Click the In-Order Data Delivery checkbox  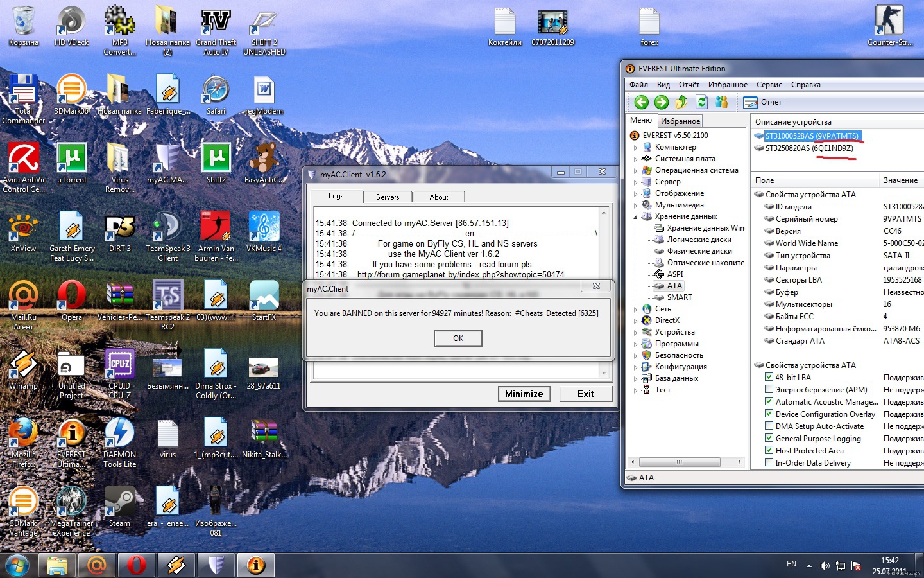tap(769, 463)
